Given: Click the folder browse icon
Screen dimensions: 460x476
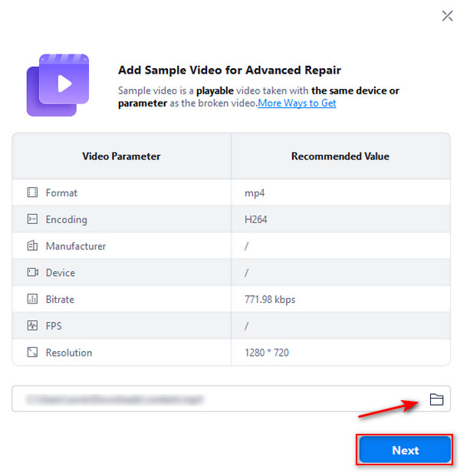Looking at the screenshot, I should [x=436, y=399].
